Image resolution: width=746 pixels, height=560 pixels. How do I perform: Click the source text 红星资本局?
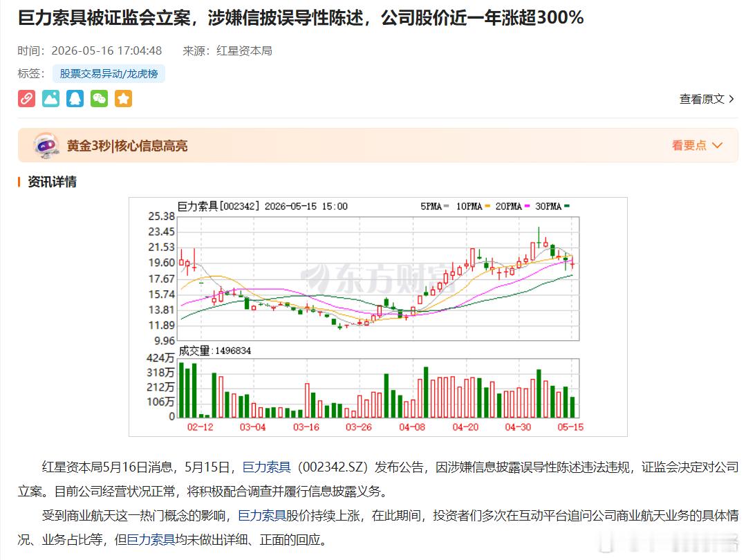pos(244,51)
